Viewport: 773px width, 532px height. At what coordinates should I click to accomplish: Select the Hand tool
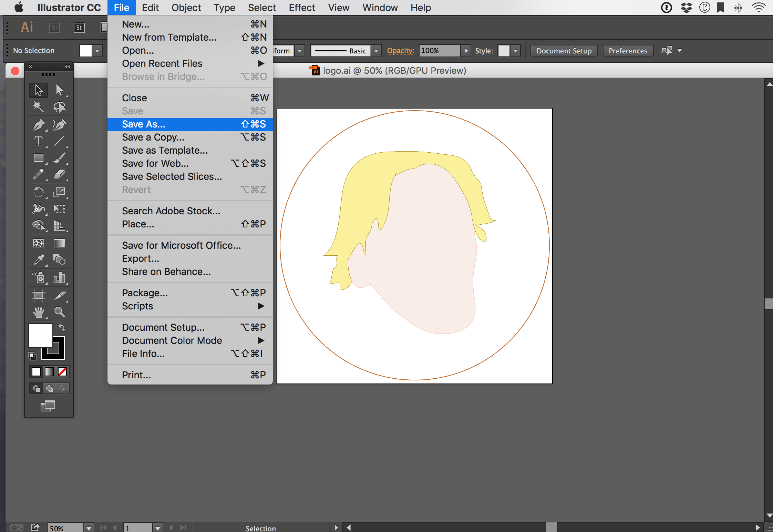(x=38, y=311)
